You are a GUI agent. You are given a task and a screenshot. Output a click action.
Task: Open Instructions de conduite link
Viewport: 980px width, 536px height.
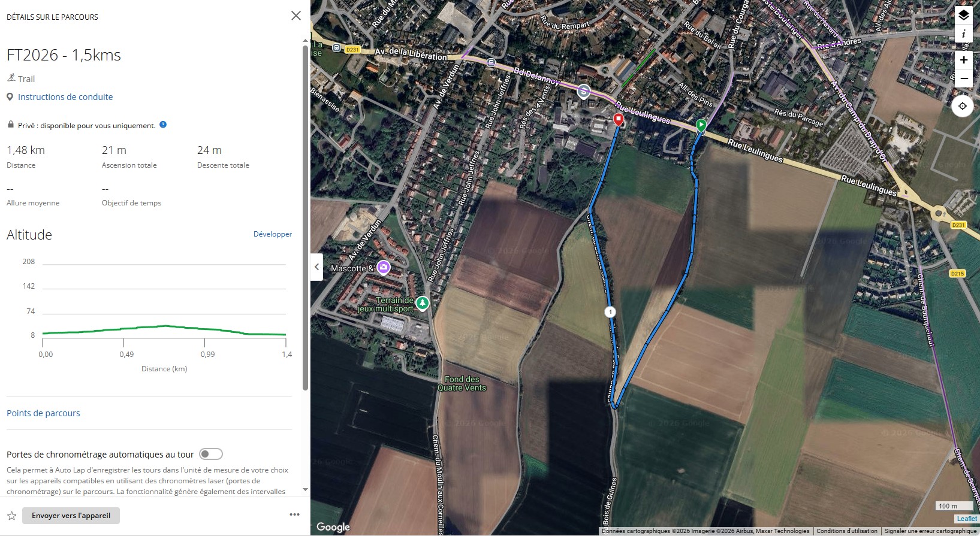click(x=65, y=97)
